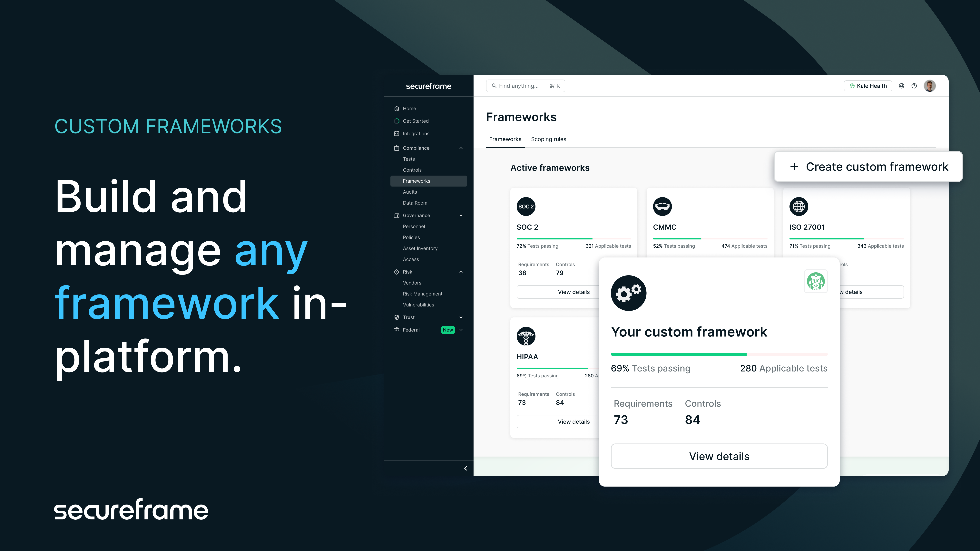Click the user profile avatar

(929, 86)
